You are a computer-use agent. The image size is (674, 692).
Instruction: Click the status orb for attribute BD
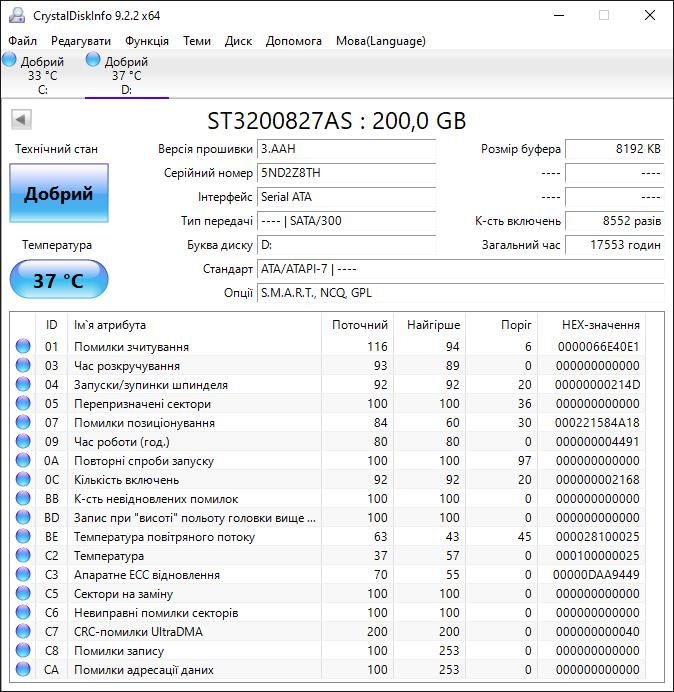tap(23, 517)
